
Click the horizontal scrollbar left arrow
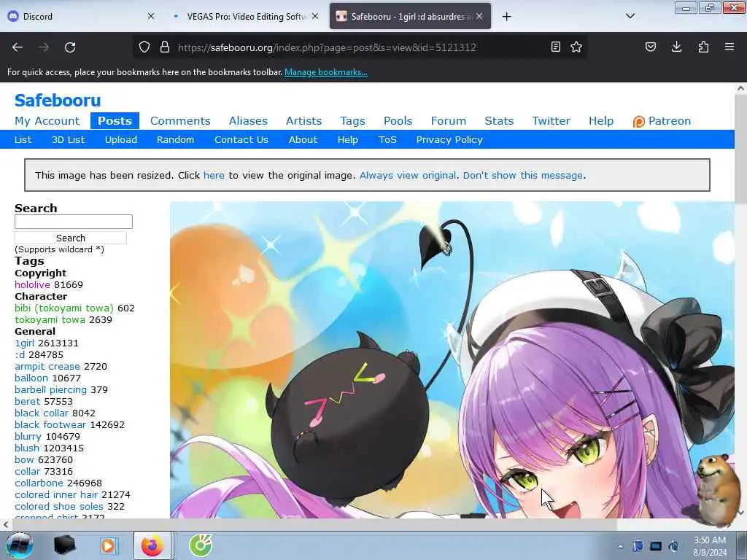coord(5,524)
